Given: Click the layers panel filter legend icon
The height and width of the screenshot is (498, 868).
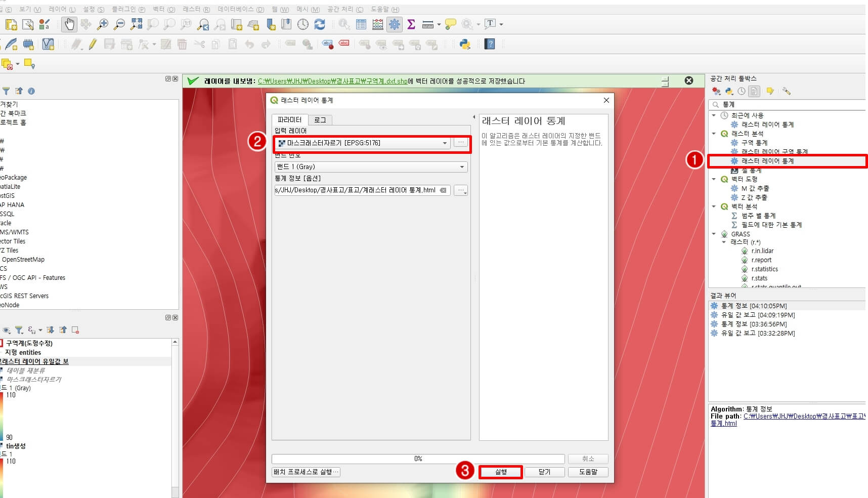Looking at the screenshot, I should tap(19, 330).
